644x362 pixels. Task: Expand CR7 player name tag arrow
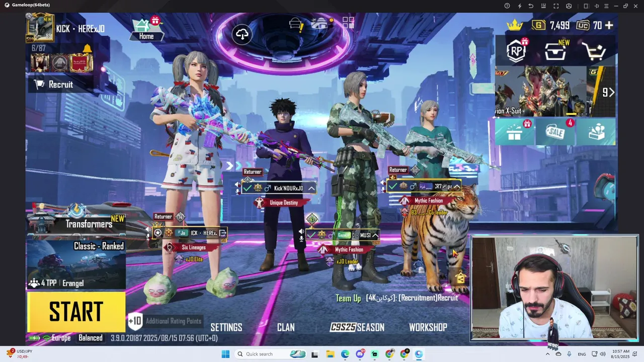click(456, 187)
